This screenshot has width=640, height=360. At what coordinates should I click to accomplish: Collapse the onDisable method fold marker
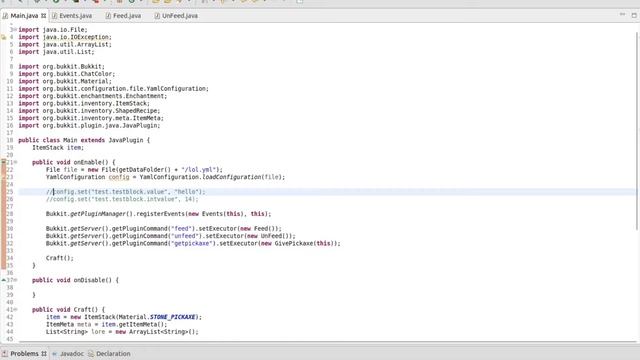click(x=16, y=280)
